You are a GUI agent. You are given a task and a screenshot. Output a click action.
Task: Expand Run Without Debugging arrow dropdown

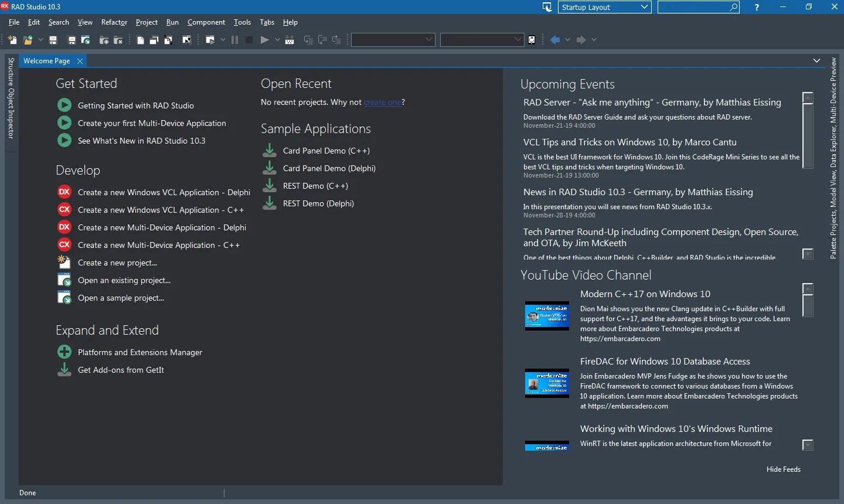[x=223, y=40]
